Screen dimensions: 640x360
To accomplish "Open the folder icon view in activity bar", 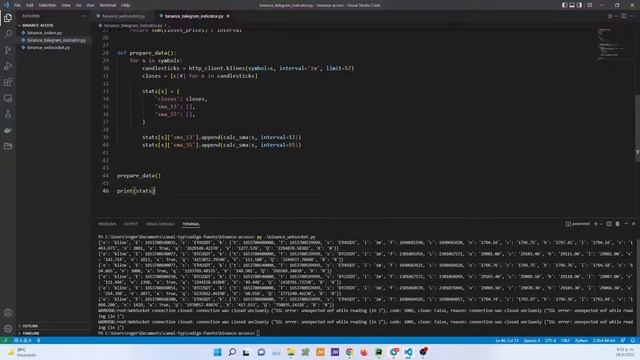I will coord(8,146).
